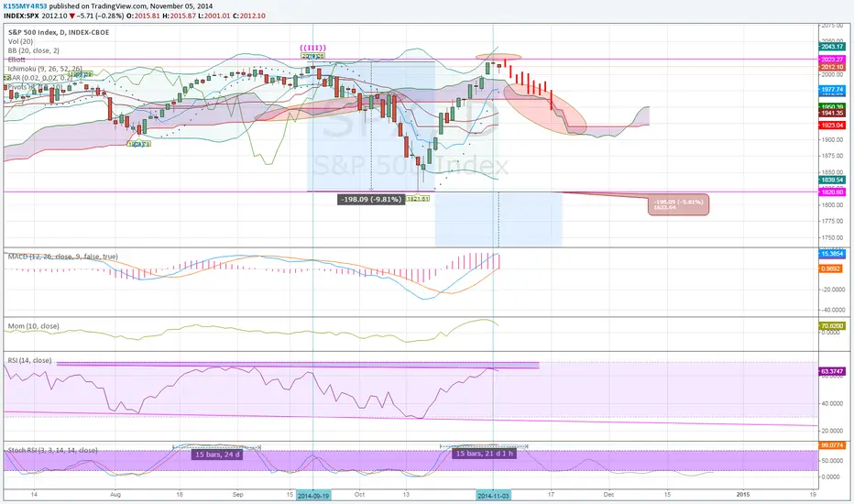
Task: Click the INDEX:SPX symbol label
Action: 21,16
